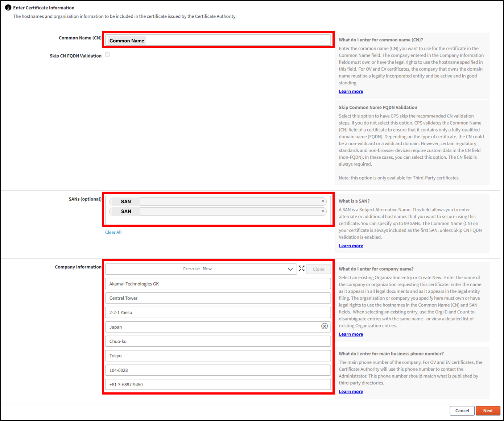The image size is (504, 421).
Task: Click the 2-2-1 Yaesu address field
Action: click(218, 312)
